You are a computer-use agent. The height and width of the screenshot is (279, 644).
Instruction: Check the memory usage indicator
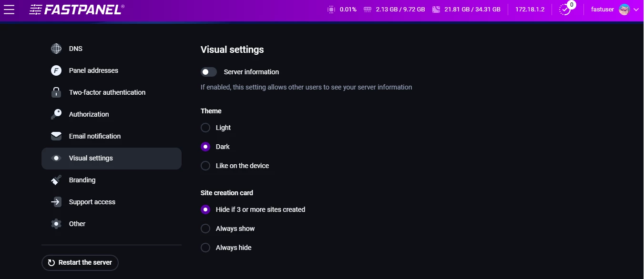(394, 9)
